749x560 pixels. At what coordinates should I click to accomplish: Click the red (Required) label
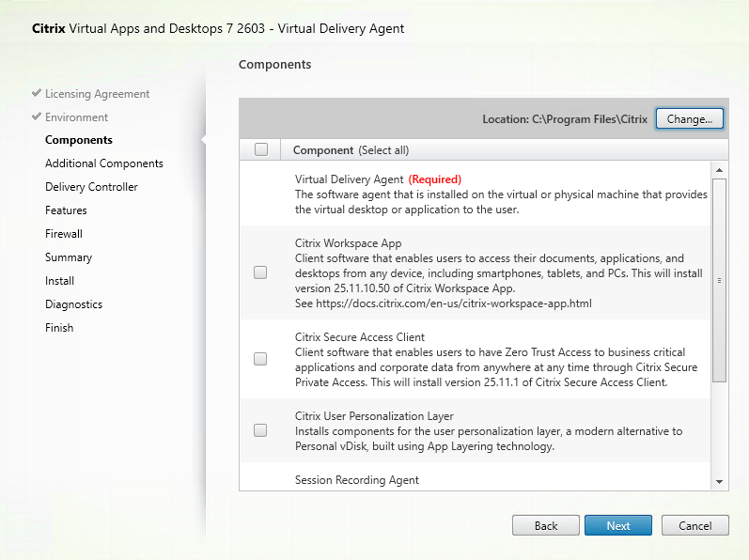(x=435, y=179)
